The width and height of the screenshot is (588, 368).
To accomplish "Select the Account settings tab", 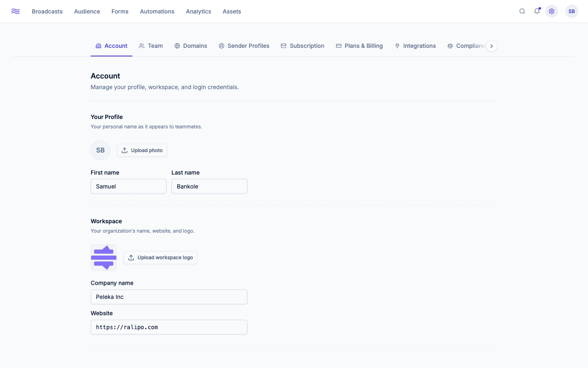I will 111,46.
